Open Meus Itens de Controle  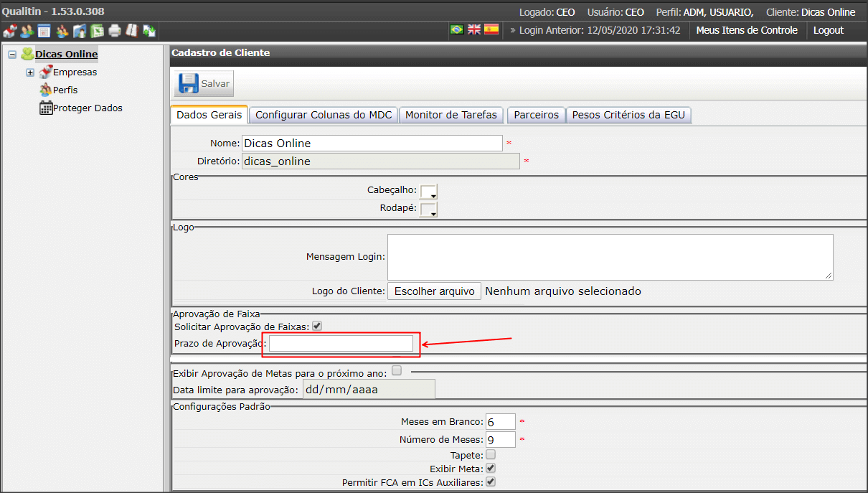click(747, 30)
